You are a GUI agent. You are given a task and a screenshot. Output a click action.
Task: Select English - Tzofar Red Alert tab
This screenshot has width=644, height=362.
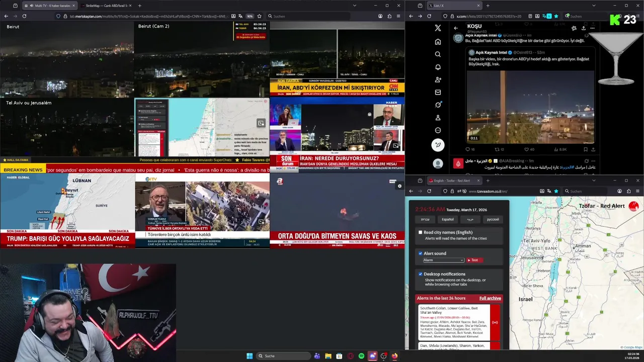click(454, 180)
